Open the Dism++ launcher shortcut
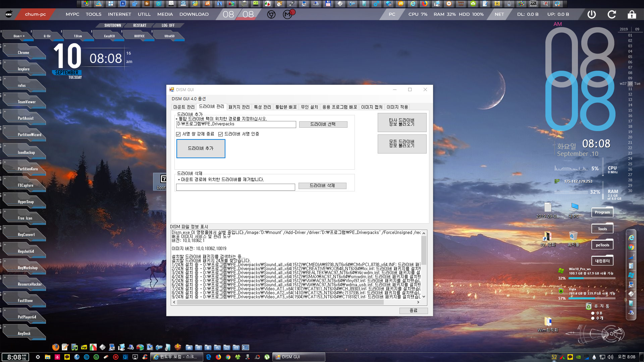644x362 pixels. tap(18, 36)
